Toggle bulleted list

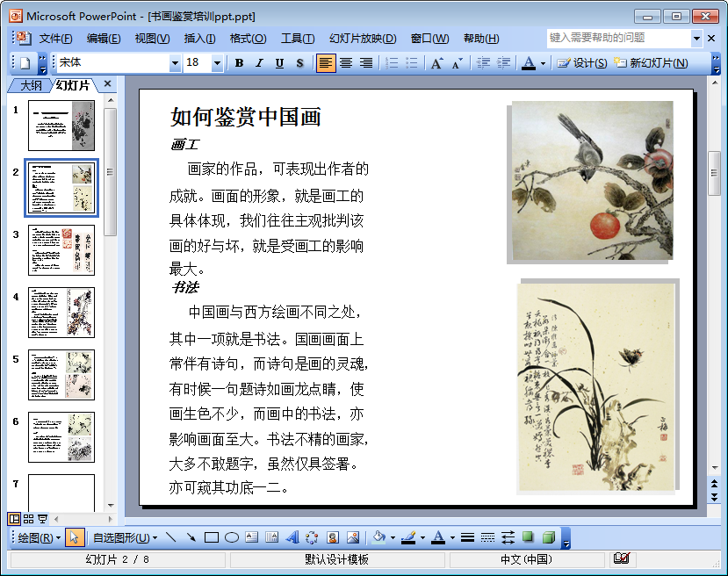coord(412,62)
